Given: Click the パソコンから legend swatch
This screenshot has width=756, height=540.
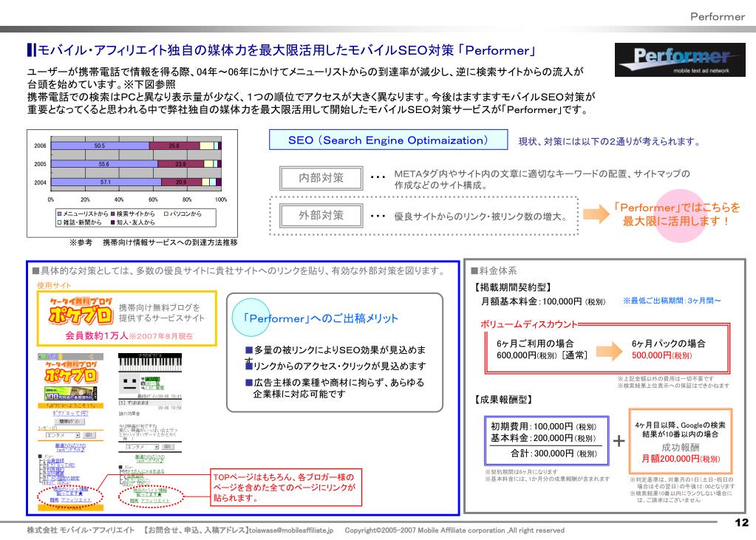Looking at the screenshot, I should (x=166, y=213).
